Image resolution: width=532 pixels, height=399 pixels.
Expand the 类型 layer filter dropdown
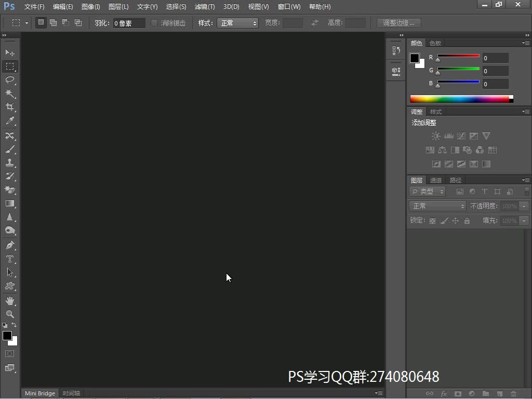coord(428,191)
